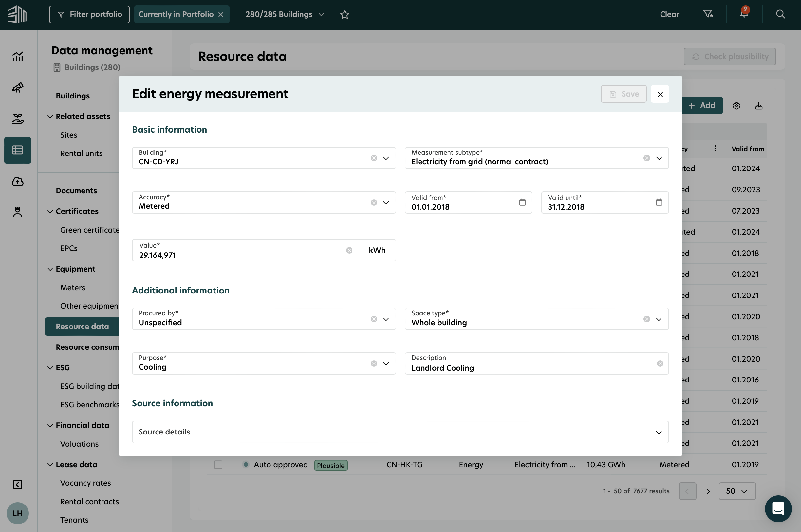801x532 pixels.
Task: Open the notifications bell icon
Action: [744, 14]
